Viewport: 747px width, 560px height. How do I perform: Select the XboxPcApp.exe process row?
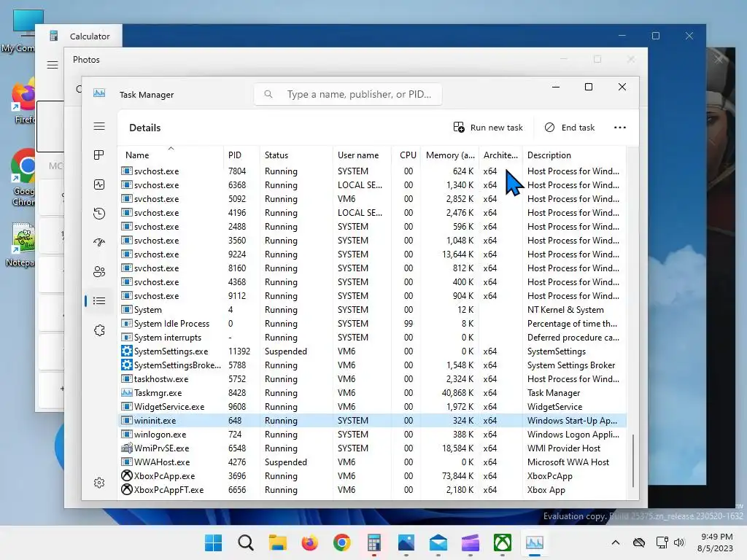click(x=372, y=476)
